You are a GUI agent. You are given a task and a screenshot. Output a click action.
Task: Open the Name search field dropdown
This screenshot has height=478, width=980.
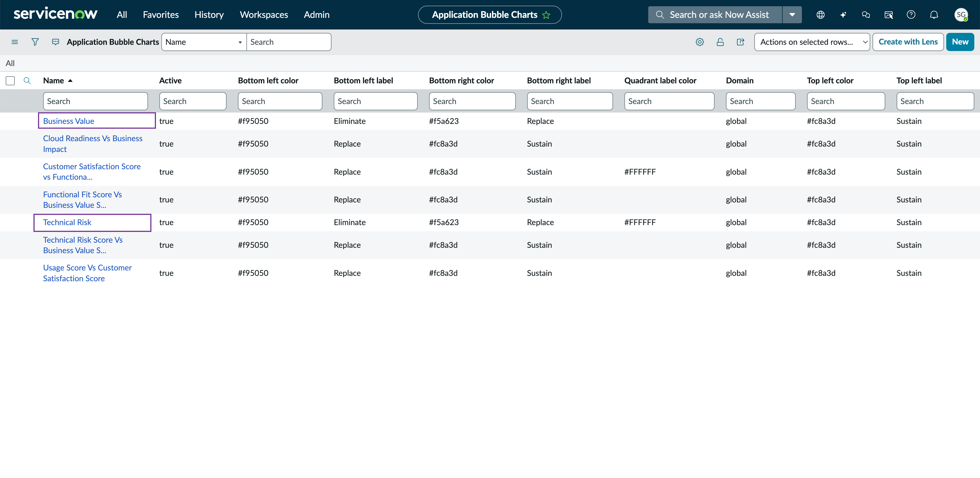204,42
